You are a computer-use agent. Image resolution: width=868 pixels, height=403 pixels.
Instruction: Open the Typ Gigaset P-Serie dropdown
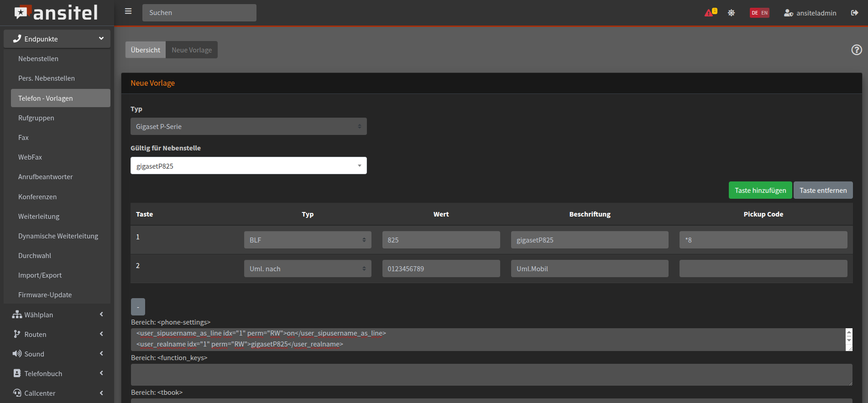pos(248,126)
